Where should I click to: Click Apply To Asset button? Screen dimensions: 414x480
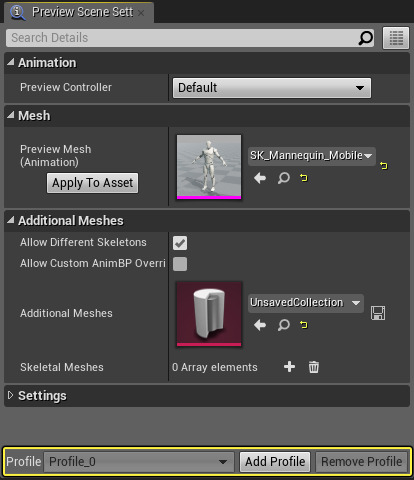(x=92, y=183)
